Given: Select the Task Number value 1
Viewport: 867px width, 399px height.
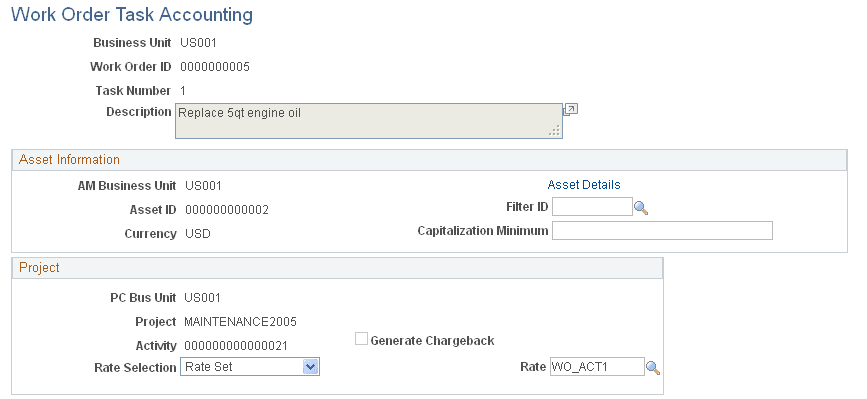Looking at the screenshot, I should (x=183, y=91).
